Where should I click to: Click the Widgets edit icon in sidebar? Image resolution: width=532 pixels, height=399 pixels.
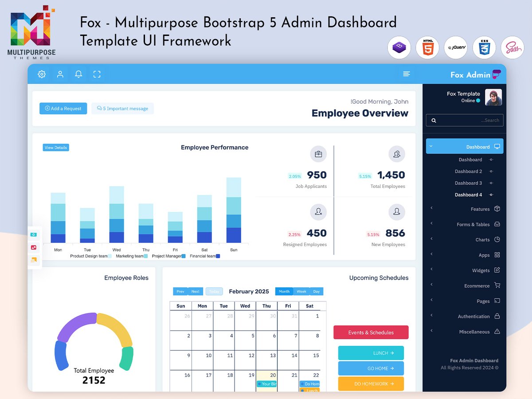point(497,270)
